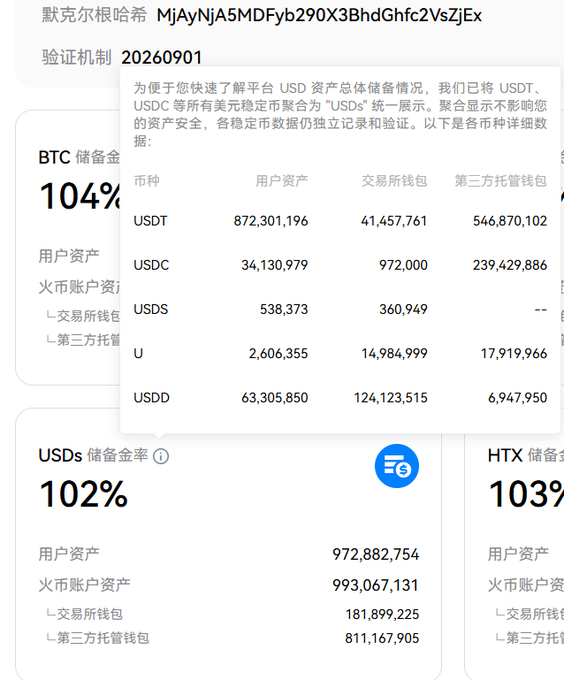The height and width of the screenshot is (680, 564).
Task: Click the 102% USDs reserve ratio
Action: pos(84,494)
